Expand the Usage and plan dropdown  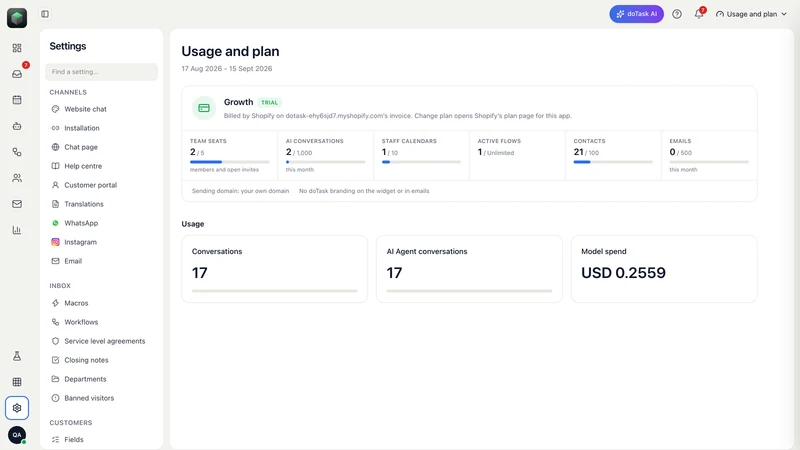(751, 14)
